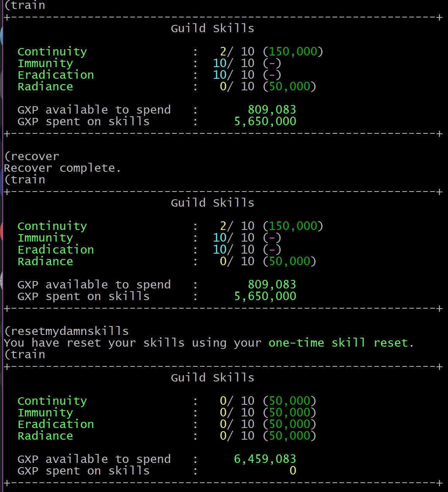Select Continuity skill in the bottom table
The image size is (448, 492).
(52, 401)
